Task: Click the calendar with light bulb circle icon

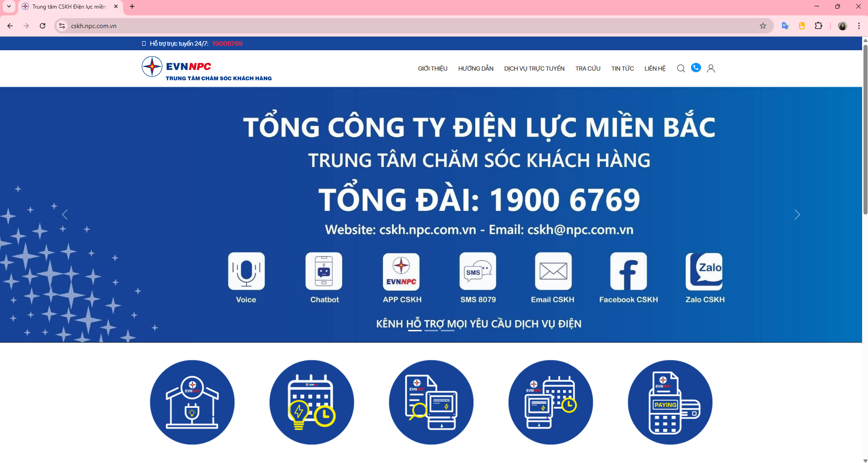Action: click(312, 402)
